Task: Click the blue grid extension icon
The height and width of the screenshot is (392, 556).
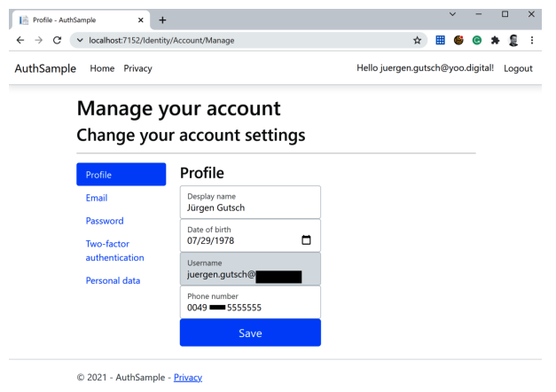Action: (x=441, y=40)
